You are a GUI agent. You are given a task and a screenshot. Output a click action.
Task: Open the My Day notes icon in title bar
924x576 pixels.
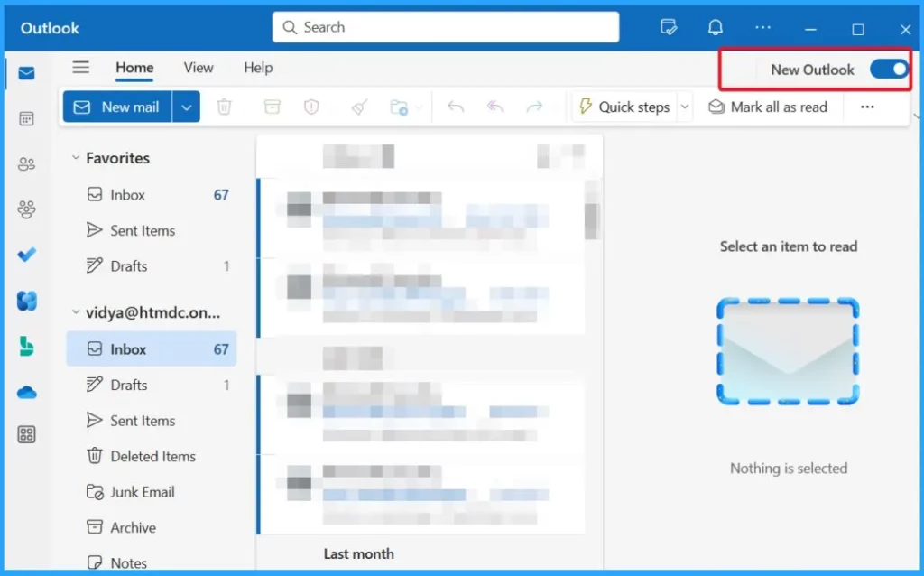[669, 27]
